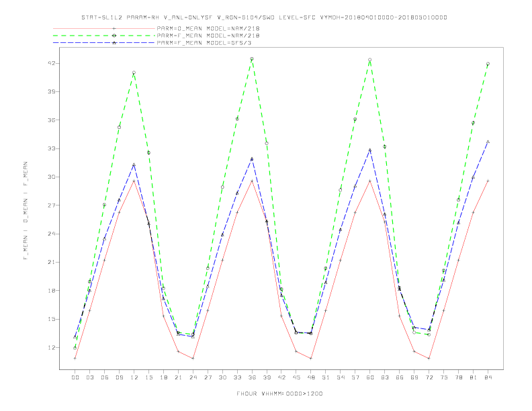Image resolution: width=532 pixels, height=411 pixels.
Task: Click y-axis tick value 15
Action: coord(52,319)
